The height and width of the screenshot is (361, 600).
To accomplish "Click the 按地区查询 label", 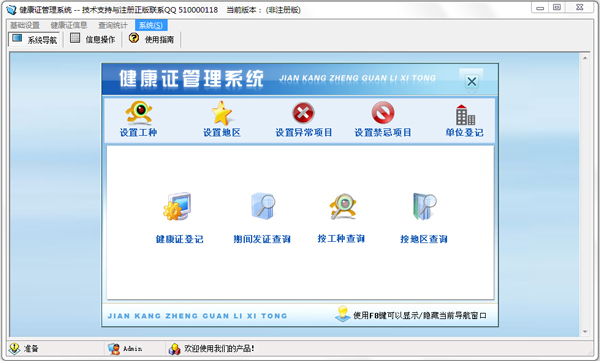I will (x=424, y=239).
